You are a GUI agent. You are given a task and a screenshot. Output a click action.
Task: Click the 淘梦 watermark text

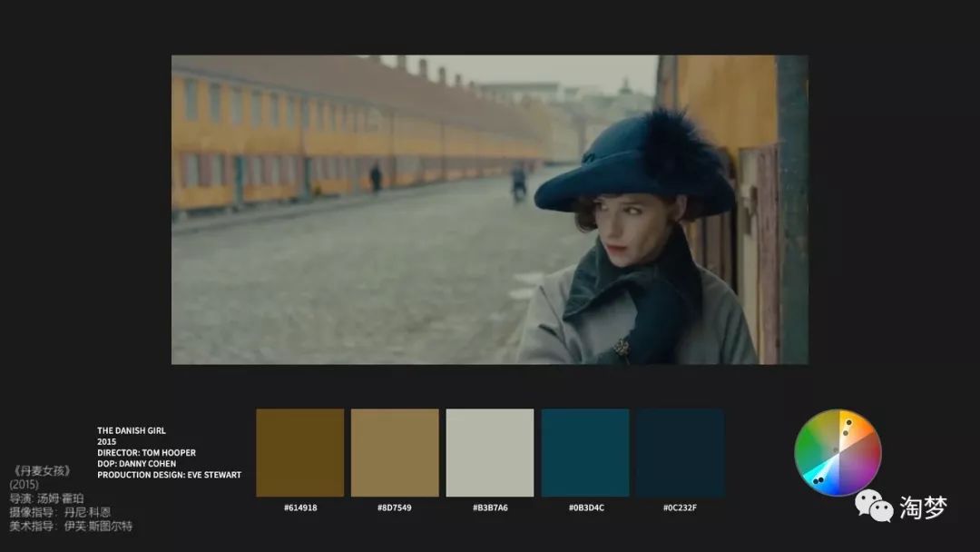923,508
